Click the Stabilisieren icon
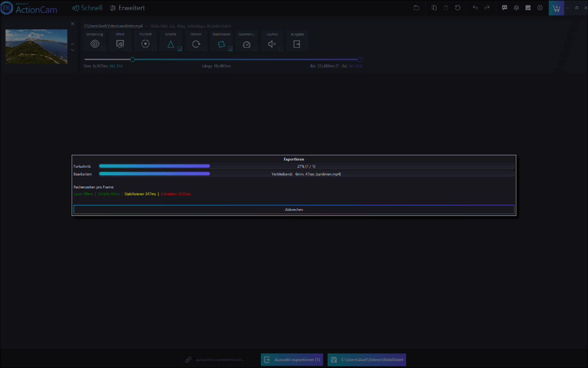Viewport: 588px width, 368px height. pos(221,44)
